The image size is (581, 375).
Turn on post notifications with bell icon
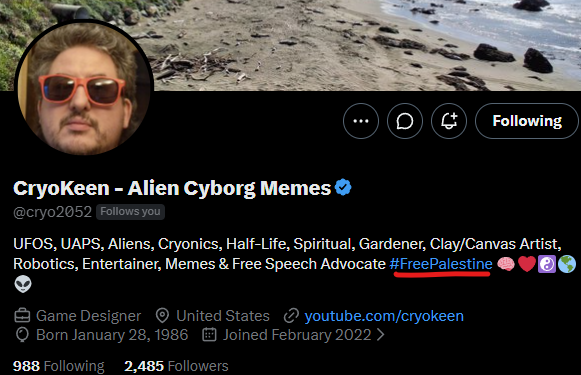[449, 121]
